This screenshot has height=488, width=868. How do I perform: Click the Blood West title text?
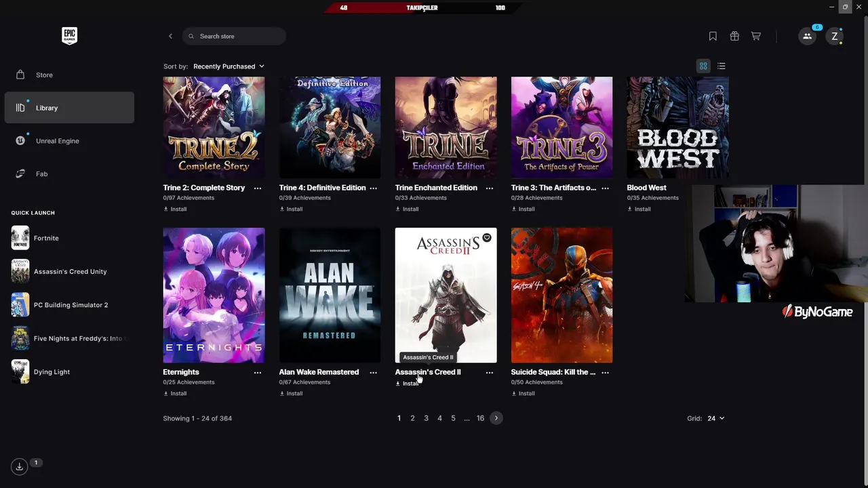click(646, 188)
